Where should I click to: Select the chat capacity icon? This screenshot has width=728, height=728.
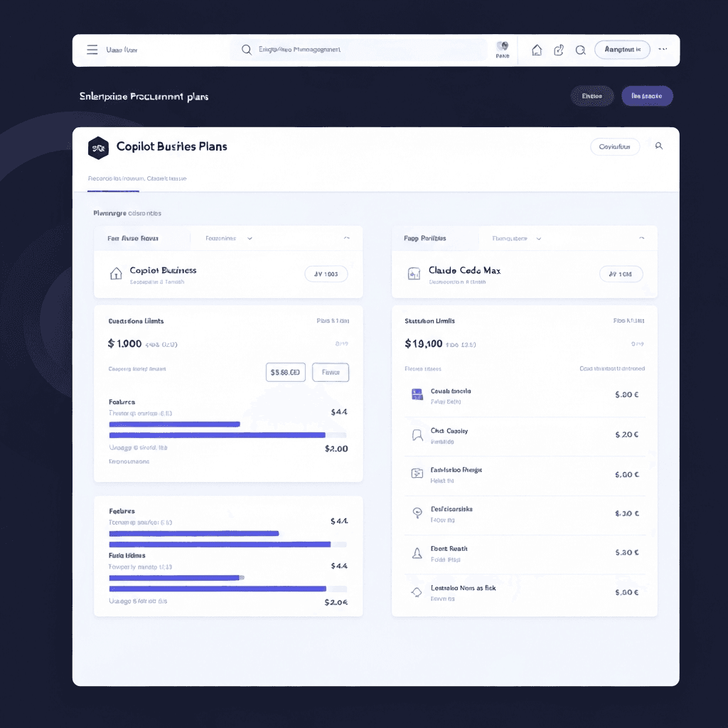pyautogui.click(x=416, y=434)
